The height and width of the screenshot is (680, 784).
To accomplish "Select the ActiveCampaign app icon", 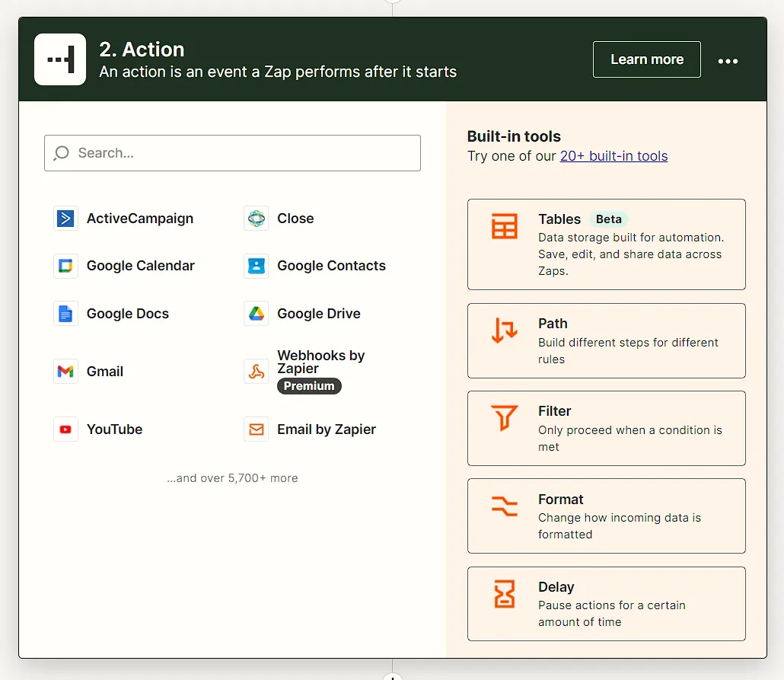I will pos(65,219).
